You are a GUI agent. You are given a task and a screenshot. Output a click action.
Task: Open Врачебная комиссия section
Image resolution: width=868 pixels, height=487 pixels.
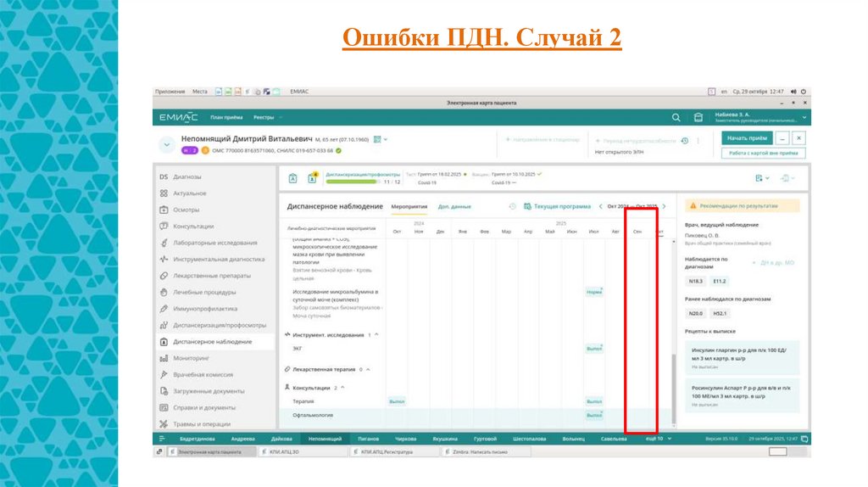[x=203, y=374]
